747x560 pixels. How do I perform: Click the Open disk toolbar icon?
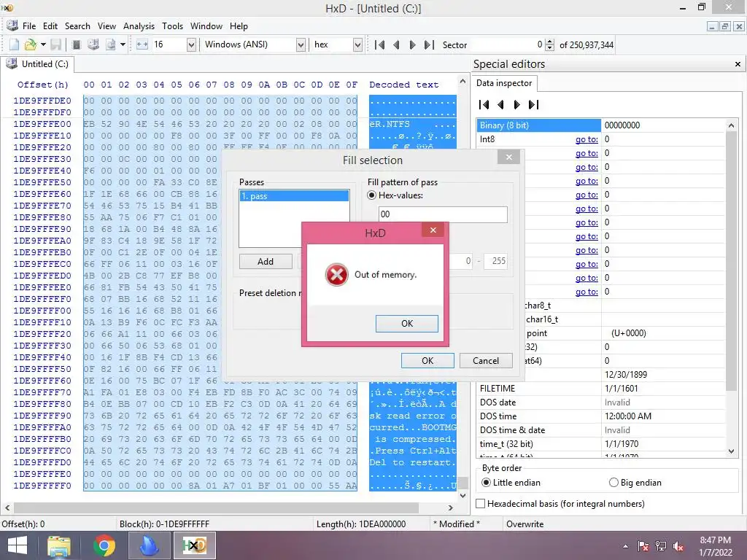[x=93, y=44]
